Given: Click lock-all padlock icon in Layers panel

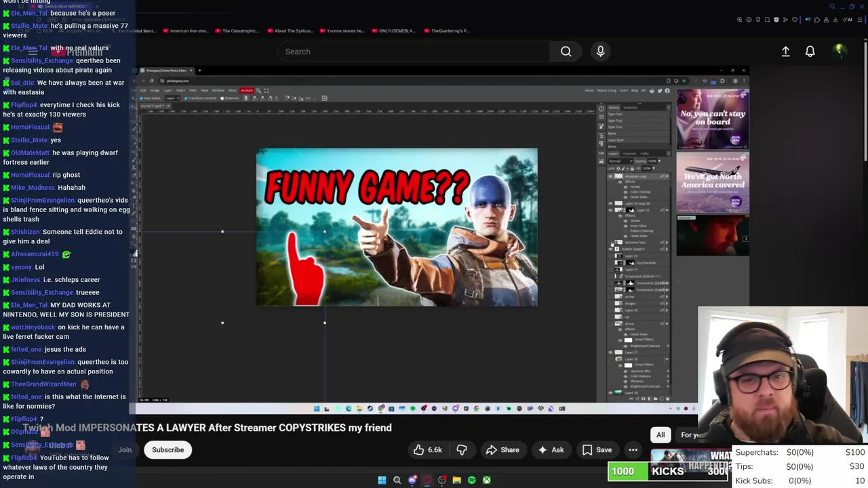Looking at the screenshot, I should pyautogui.click(x=632, y=168).
